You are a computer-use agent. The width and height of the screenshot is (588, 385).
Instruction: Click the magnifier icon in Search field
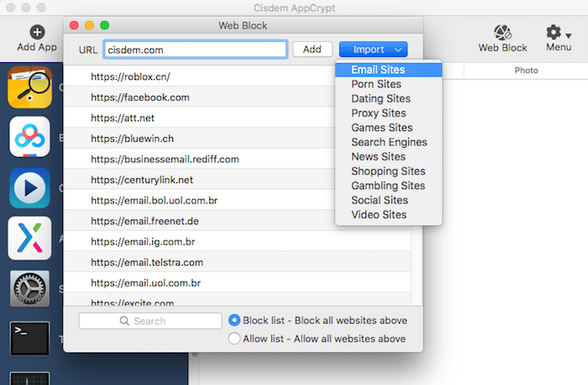coord(124,321)
